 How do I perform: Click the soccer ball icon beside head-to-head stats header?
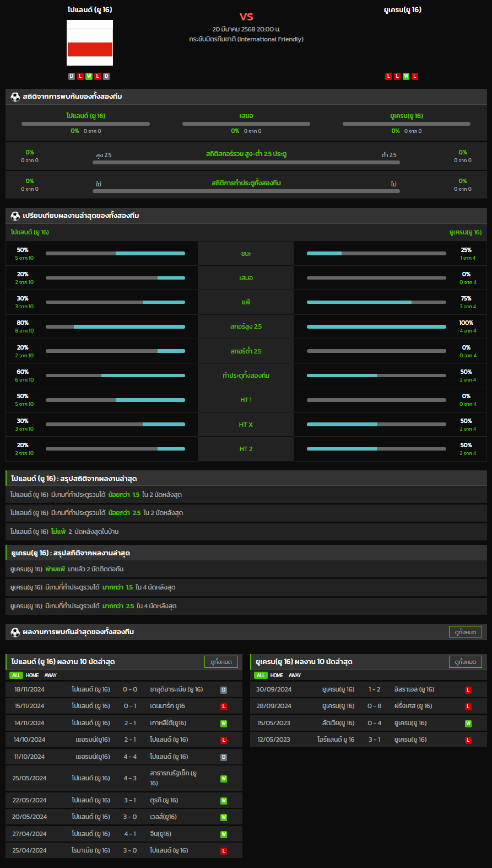(15, 97)
